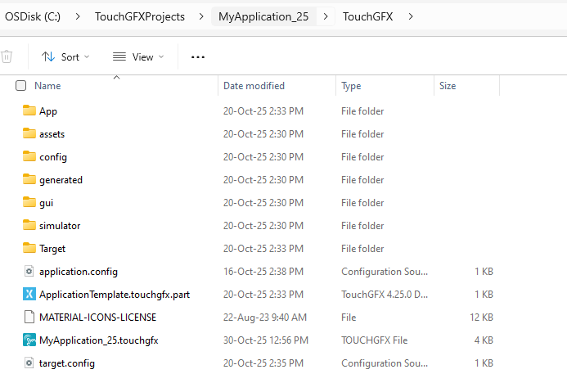Click the Type column header
The height and width of the screenshot is (392, 567).
point(351,85)
